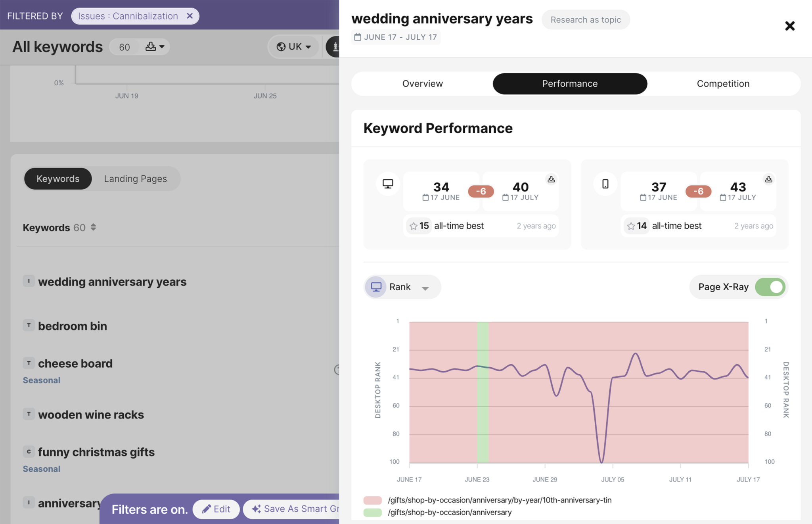Toggle the Page X-Ray switch on
The image size is (812, 524).
(x=771, y=286)
